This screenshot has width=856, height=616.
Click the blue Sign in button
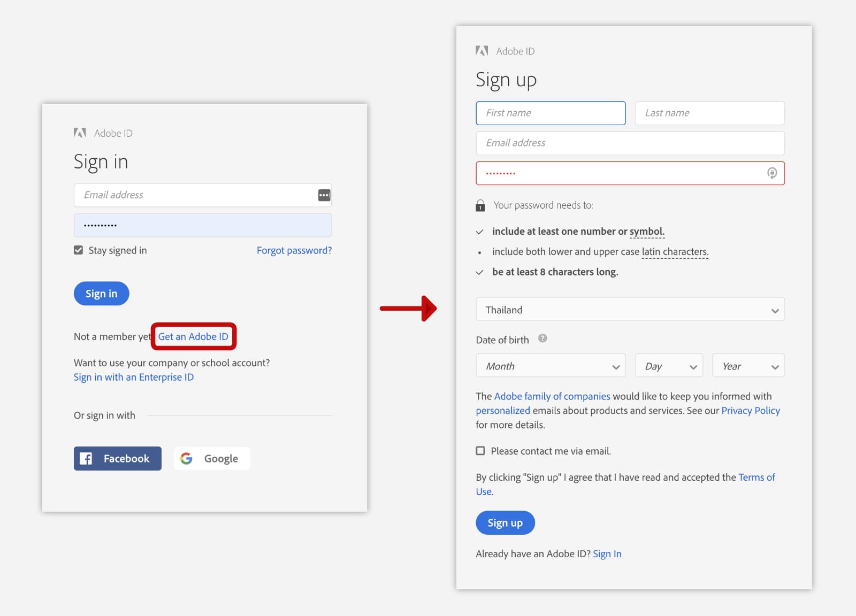[x=102, y=294]
